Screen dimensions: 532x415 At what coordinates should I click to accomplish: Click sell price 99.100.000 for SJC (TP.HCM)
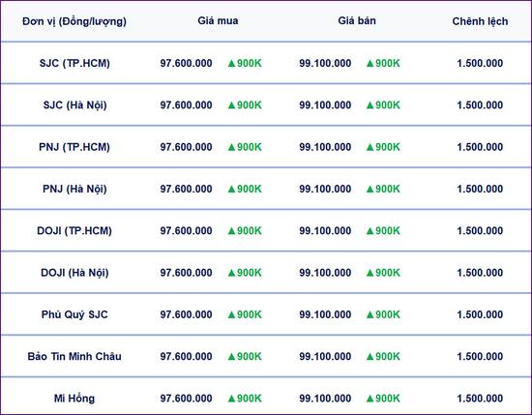(325, 63)
